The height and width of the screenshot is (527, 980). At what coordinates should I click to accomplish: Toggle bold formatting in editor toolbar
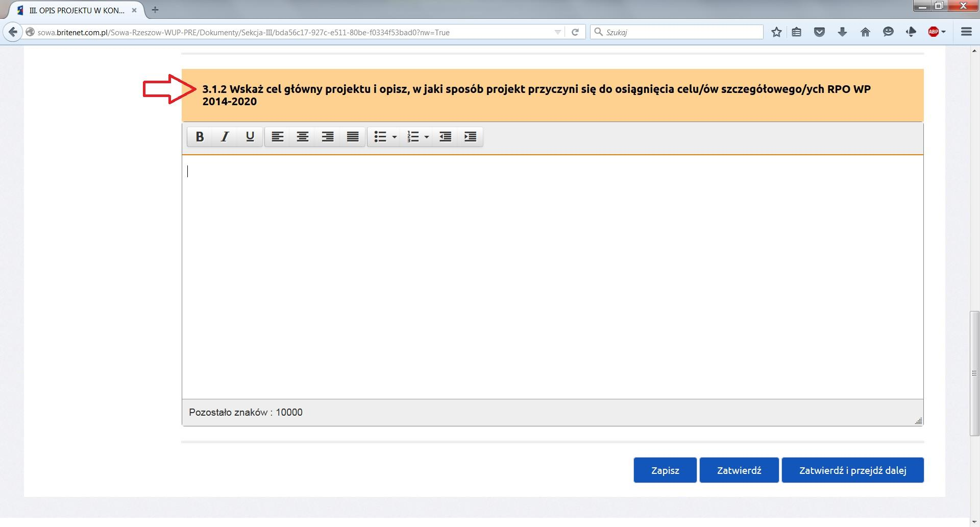click(200, 137)
